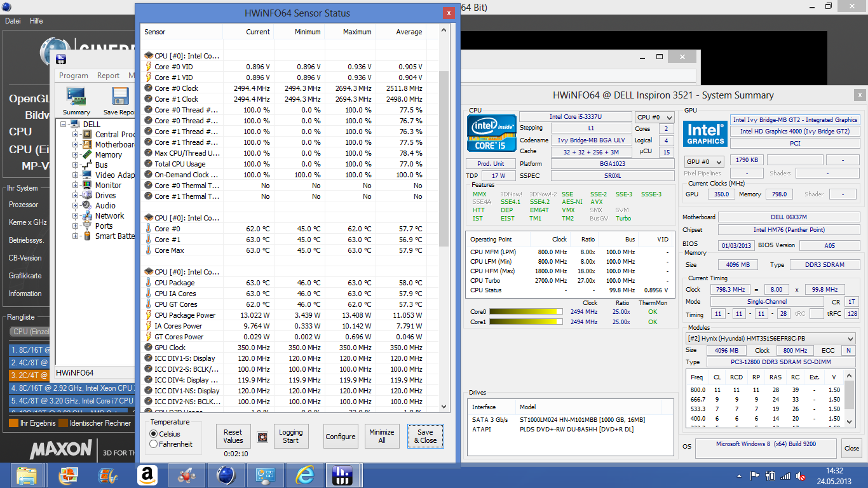Image resolution: width=868 pixels, height=488 pixels.
Task: Open the photo gallery app on taskbar
Action: tap(68, 475)
